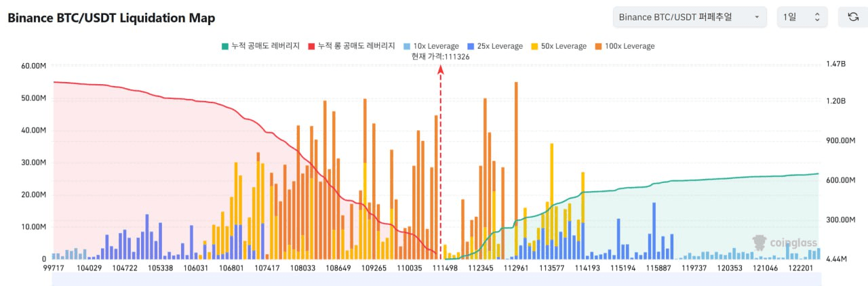
Task: Click the 20.00M left axis label
Action: [x=33, y=195]
